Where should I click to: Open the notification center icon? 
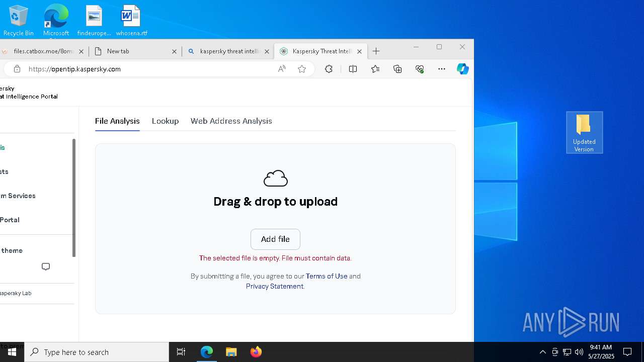(x=627, y=352)
